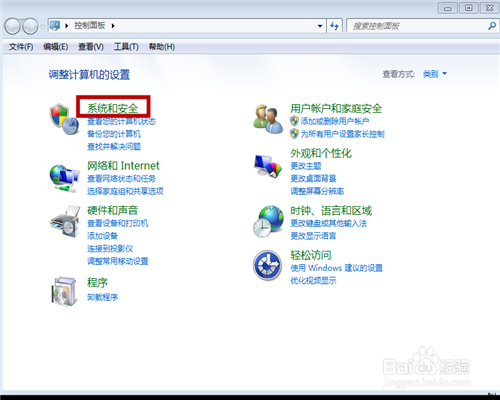The width and height of the screenshot is (500, 400).
Task: Open the 文件(F) menu
Action: [21, 47]
